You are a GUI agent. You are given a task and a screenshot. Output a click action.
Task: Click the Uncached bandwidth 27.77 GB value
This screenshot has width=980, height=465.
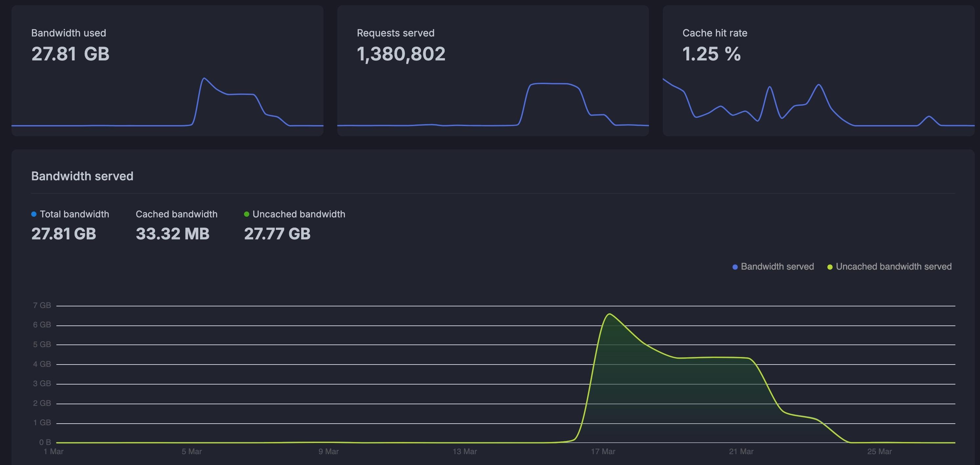click(277, 233)
